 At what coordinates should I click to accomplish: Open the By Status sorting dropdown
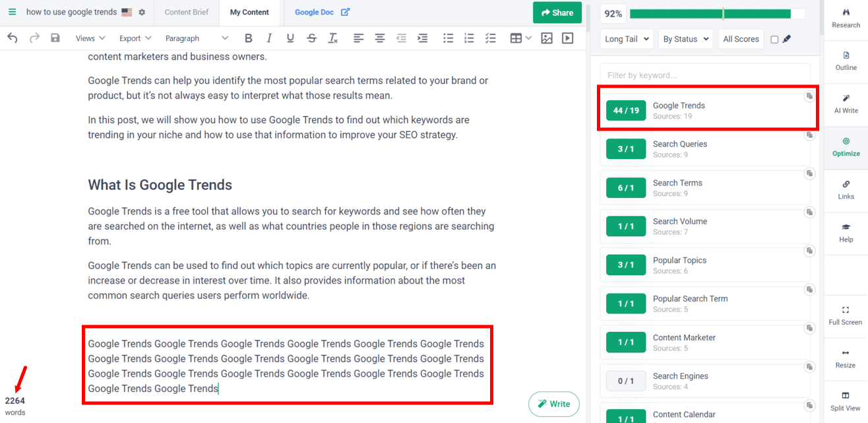pos(685,39)
